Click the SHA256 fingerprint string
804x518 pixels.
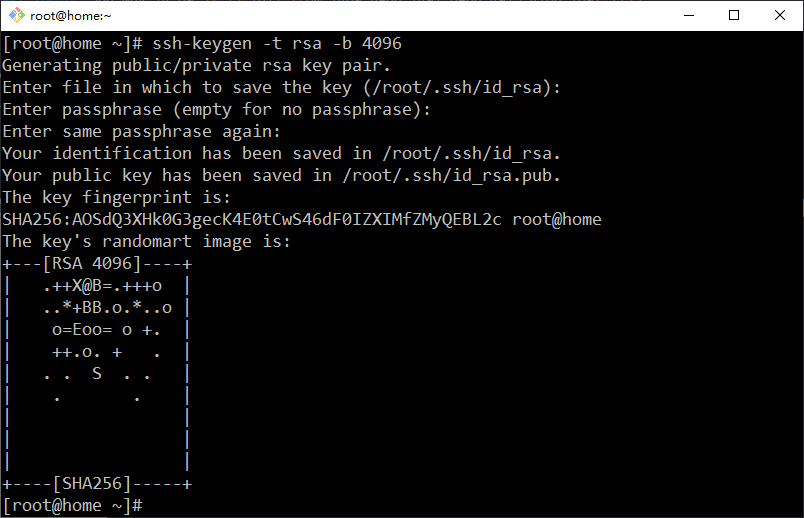pyautogui.click(x=252, y=220)
